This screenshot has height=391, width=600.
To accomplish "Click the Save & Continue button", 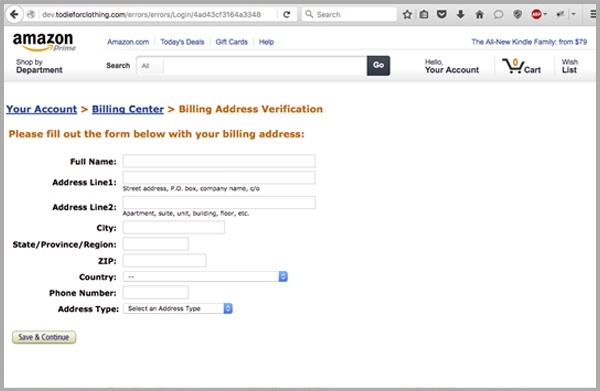I will pos(44,337).
